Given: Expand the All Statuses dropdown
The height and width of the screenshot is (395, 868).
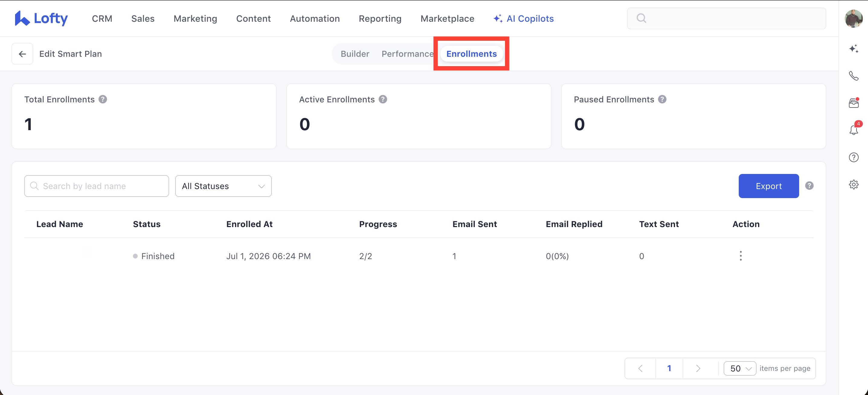Looking at the screenshot, I should [223, 186].
